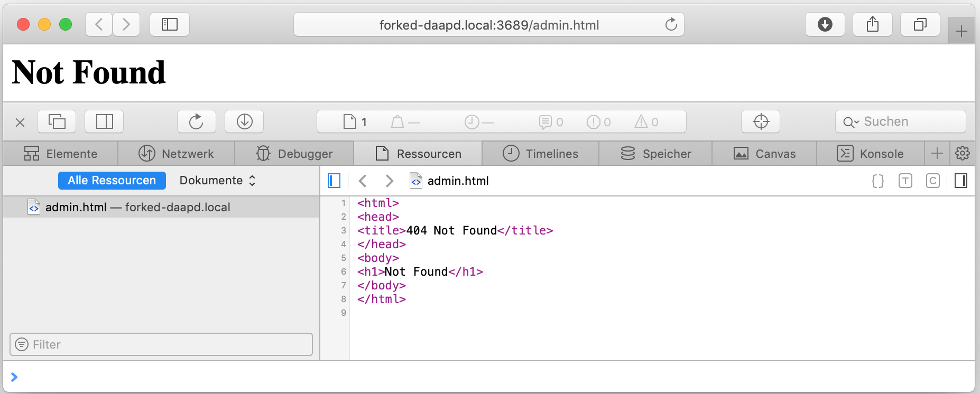Open Safari downloads button

coord(825,24)
